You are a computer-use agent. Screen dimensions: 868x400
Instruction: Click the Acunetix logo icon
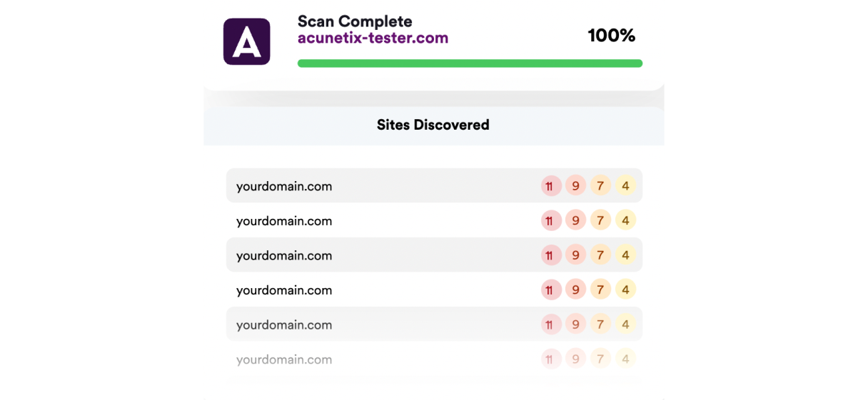(246, 41)
